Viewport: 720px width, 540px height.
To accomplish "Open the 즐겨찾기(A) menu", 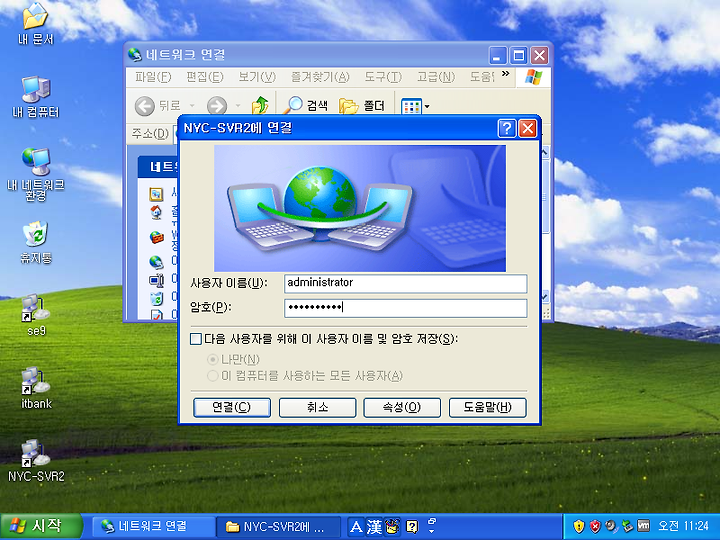I will (x=320, y=77).
